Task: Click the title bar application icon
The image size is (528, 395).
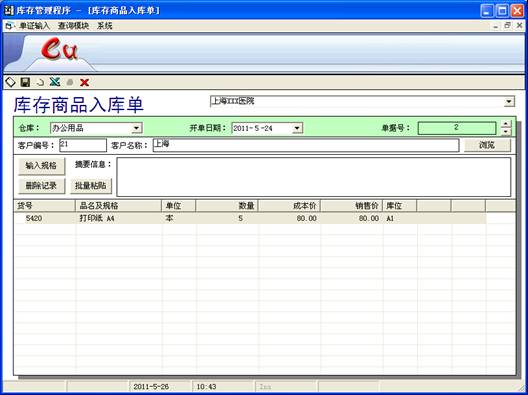Action: 9,10
